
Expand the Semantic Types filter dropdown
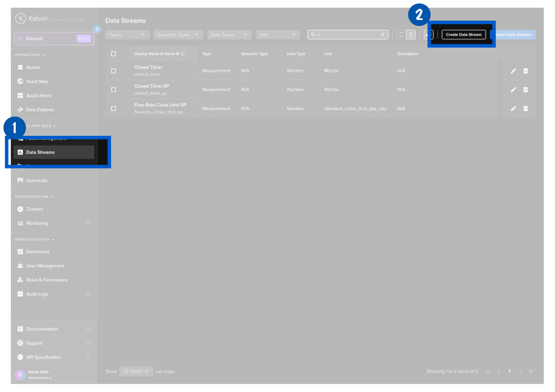tap(178, 35)
